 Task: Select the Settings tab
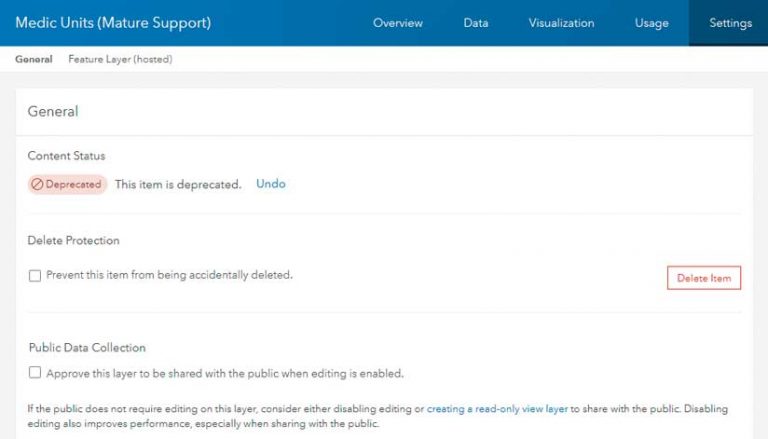coord(730,23)
